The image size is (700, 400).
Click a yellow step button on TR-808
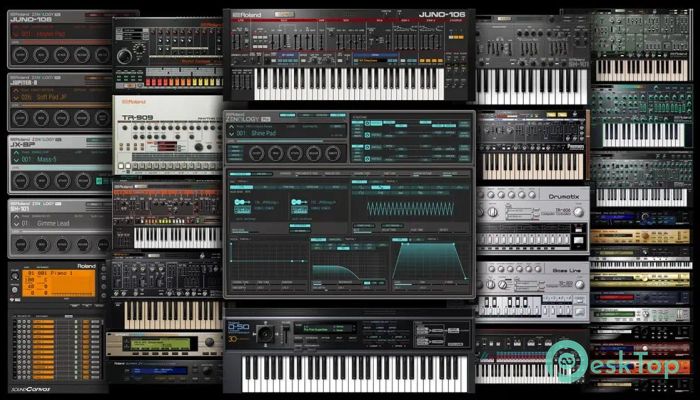click(x=192, y=82)
